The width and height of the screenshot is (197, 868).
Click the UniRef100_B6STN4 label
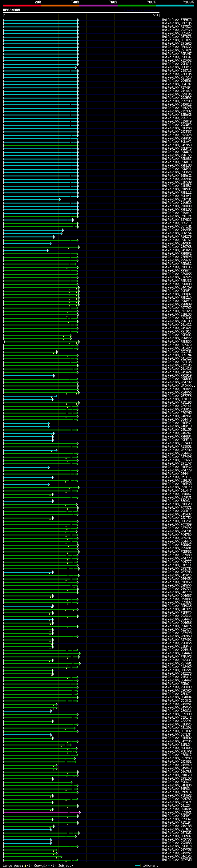click(x=177, y=355)
